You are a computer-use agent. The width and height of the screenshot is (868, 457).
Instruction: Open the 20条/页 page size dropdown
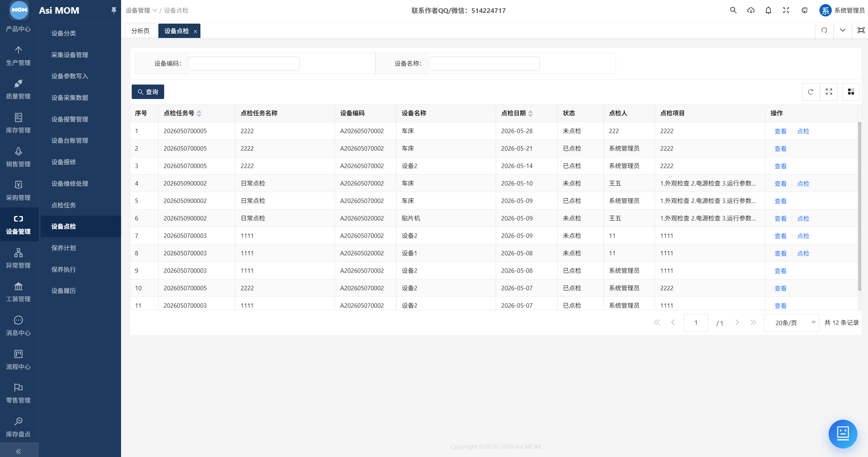[791, 323]
